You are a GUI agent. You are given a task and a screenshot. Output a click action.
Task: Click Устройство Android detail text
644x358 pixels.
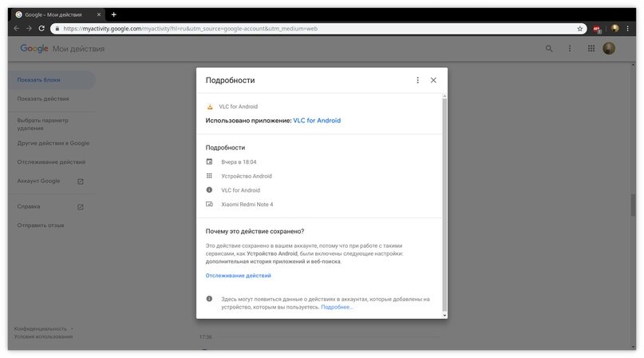pos(247,176)
